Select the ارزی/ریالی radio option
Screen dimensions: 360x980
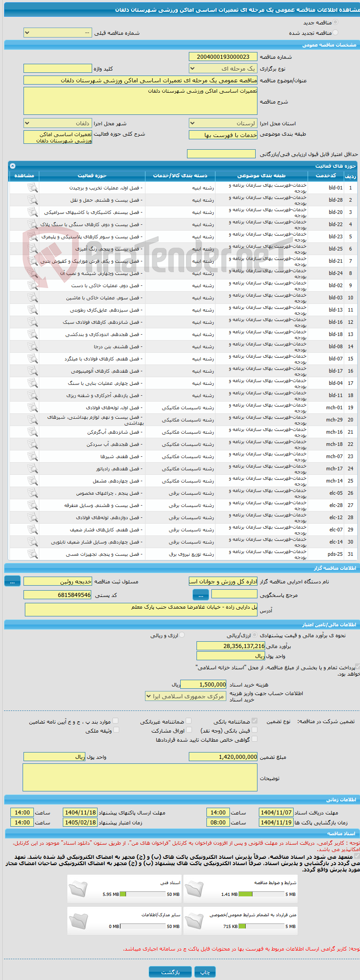pos(255,635)
